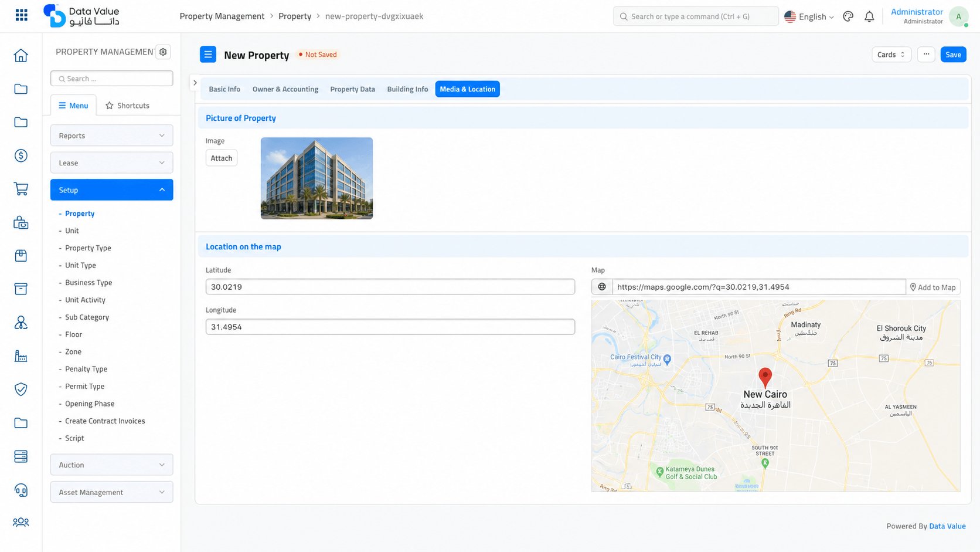Open the headset support sidebar icon
Viewport: 980px width, 552px height.
pyautogui.click(x=21, y=490)
